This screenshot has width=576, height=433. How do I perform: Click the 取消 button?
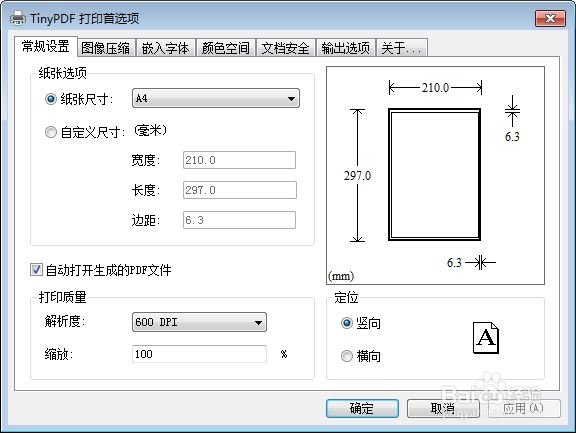tap(443, 408)
